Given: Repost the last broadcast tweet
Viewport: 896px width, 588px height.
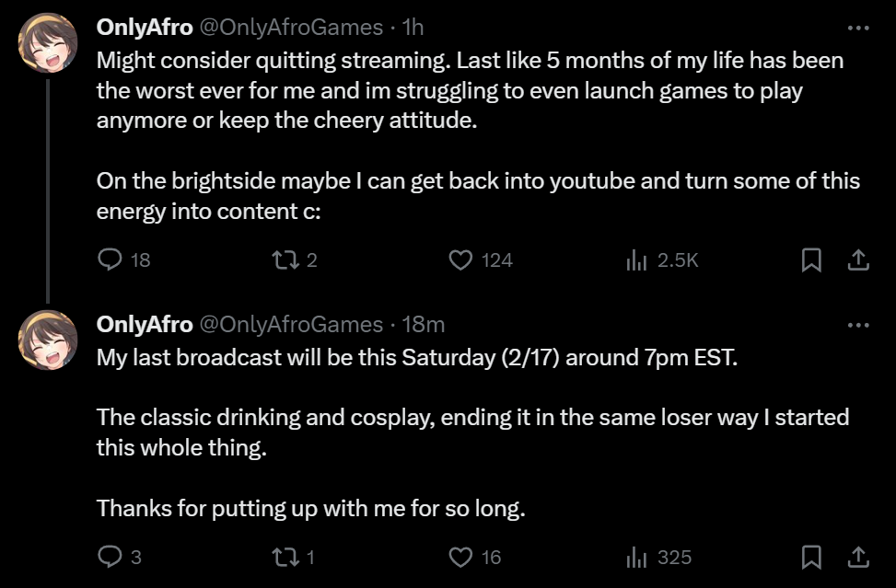Looking at the screenshot, I should (284, 557).
